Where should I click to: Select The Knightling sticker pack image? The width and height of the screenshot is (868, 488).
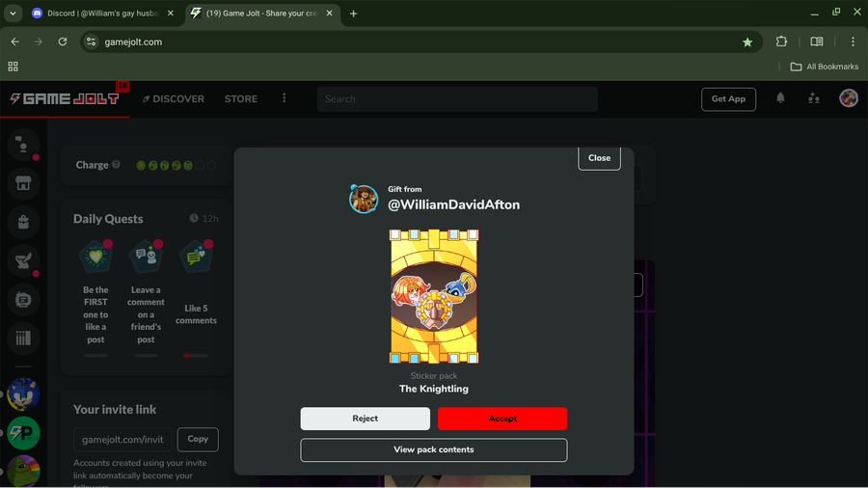433,297
